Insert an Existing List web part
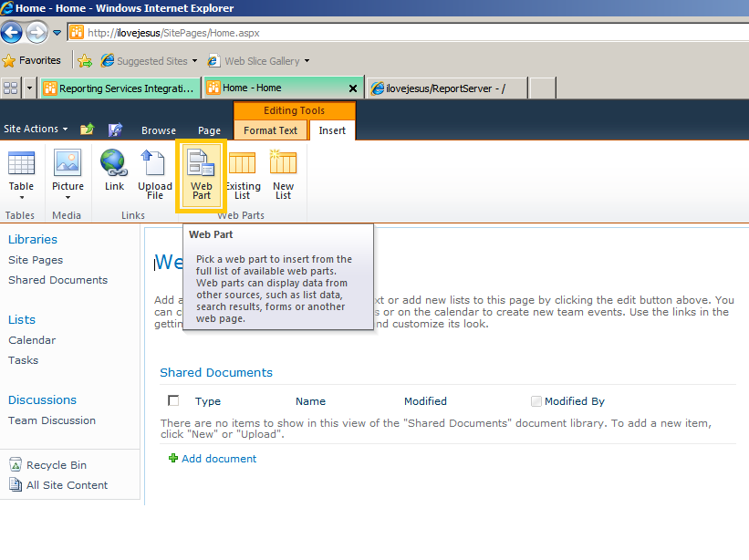This screenshot has width=749, height=560. coord(242,175)
